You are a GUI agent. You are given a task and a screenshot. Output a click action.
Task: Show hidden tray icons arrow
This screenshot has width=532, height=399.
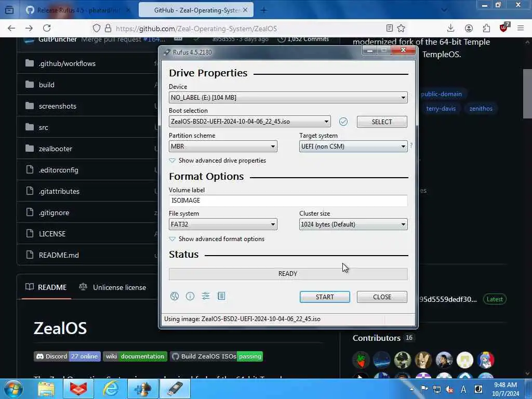411,390
